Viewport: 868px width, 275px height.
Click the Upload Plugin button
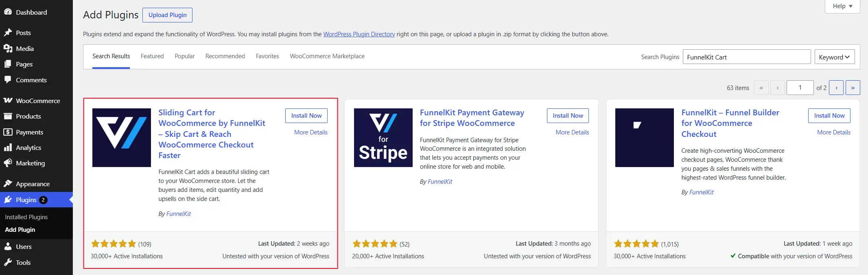click(167, 15)
